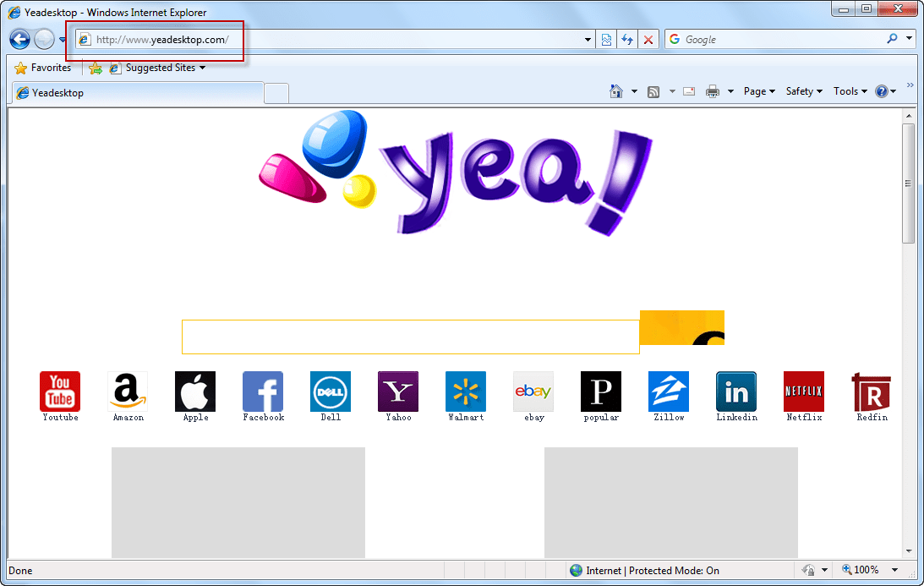Click Internet Protected Mode status zone
The height and width of the screenshot is (586, 924).
pos(645,571)
